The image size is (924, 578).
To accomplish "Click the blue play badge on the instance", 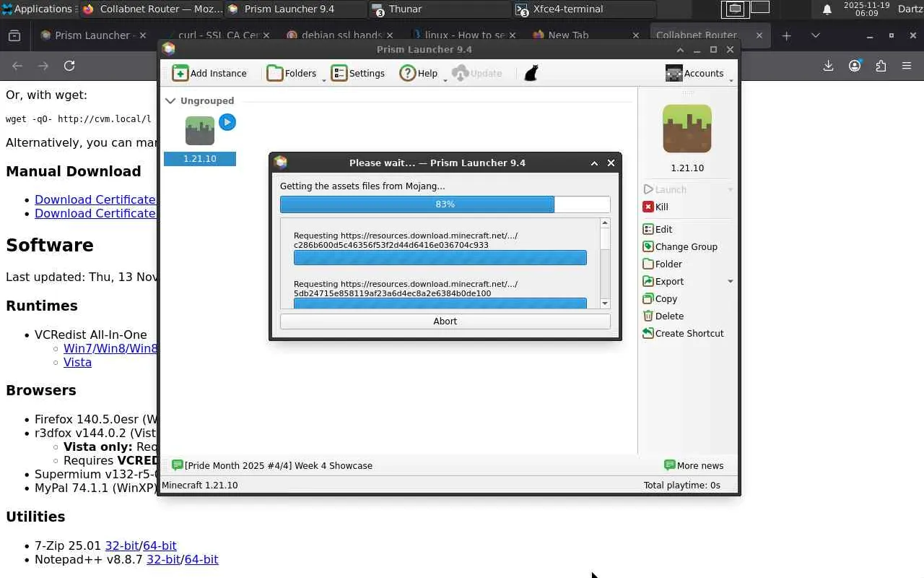I will click(227, 122).
